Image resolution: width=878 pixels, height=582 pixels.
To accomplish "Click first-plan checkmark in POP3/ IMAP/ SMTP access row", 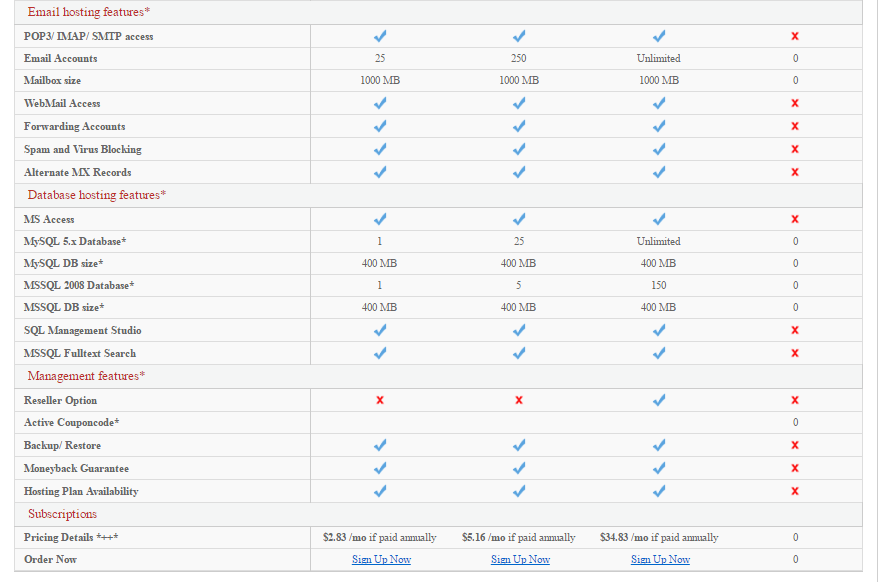I will click(380, 36).
